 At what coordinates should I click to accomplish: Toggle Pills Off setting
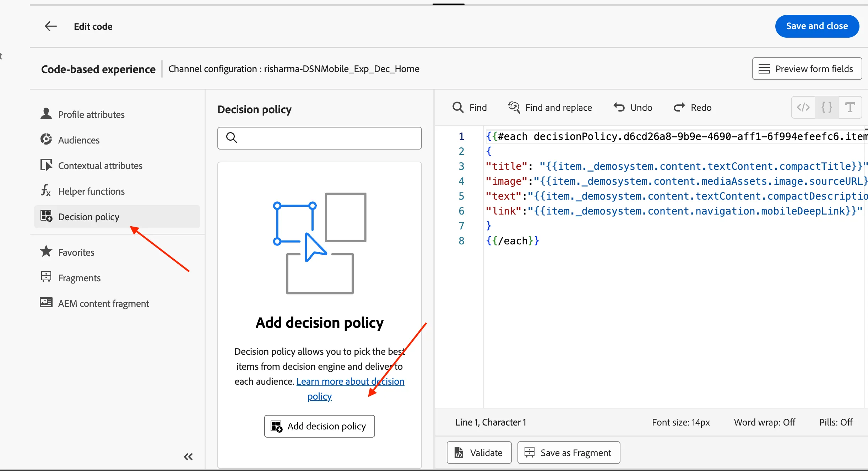pyautogui.click(x=836, y=422)
